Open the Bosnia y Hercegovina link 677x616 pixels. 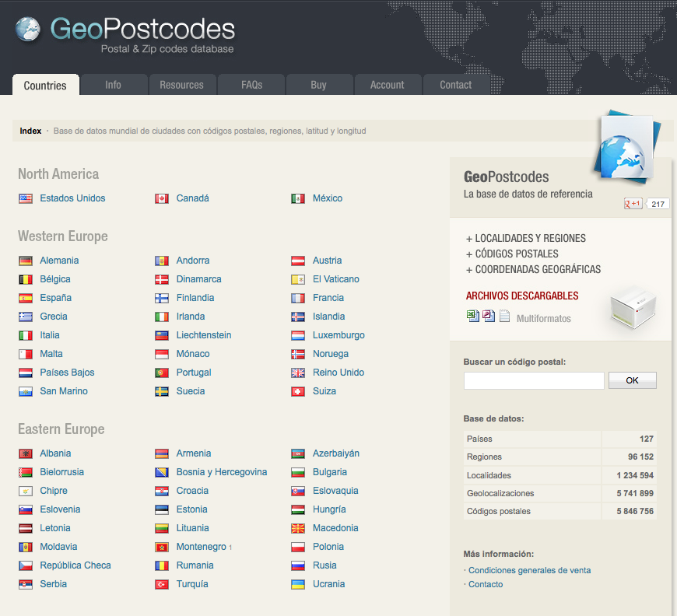[222, 472]
